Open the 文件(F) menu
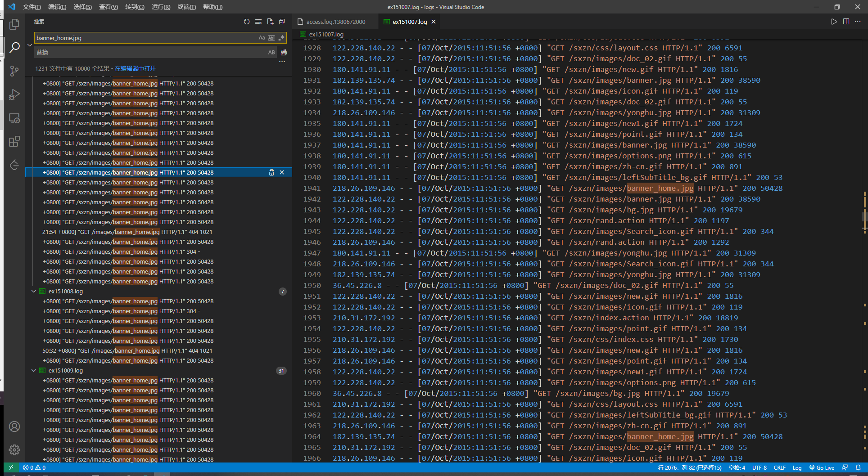 click(x=32, y=7)
